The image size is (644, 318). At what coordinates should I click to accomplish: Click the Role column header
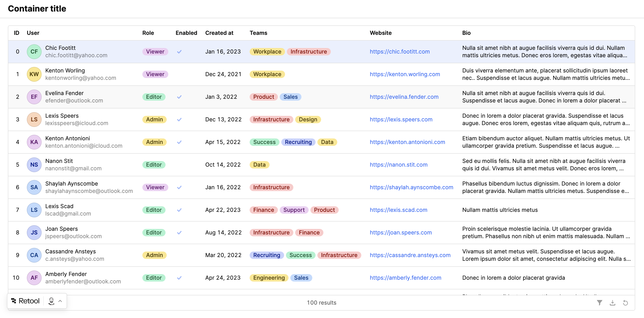pyautogui.click(x=148, y=33)
